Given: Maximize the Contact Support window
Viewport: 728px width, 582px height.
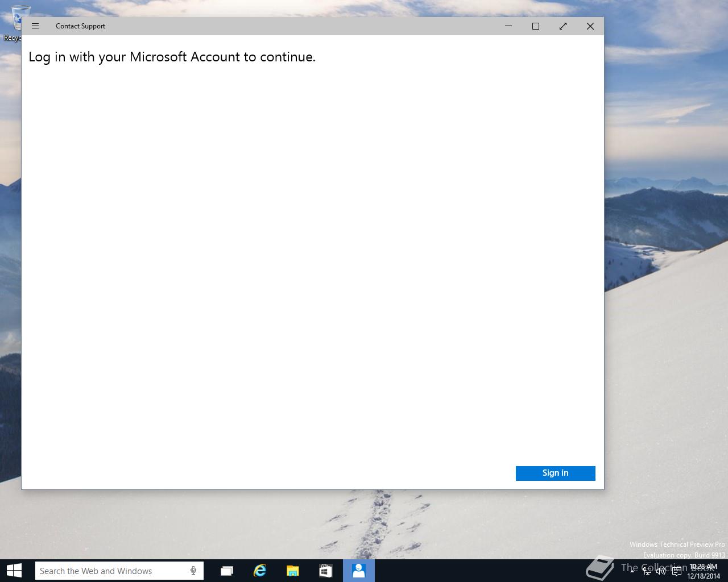Looking at the screenshot, I should (x=536, y=26).
